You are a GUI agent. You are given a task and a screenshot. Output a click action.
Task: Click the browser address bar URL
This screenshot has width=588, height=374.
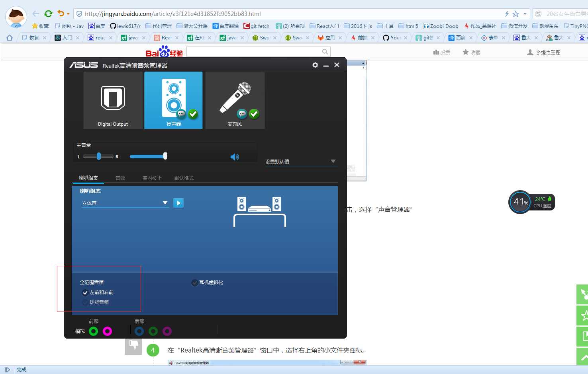[x=173, y=14]
